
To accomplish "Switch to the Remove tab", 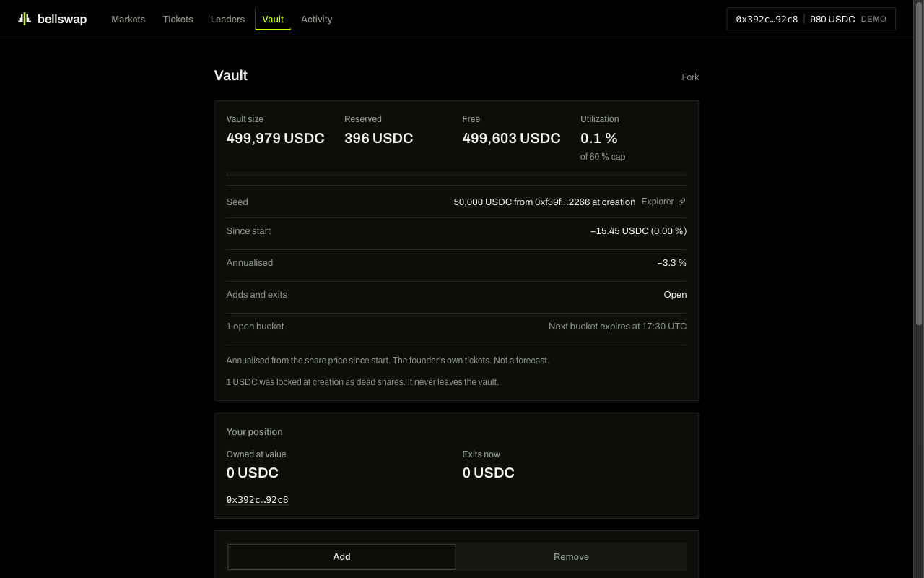I will coord(571,557).
